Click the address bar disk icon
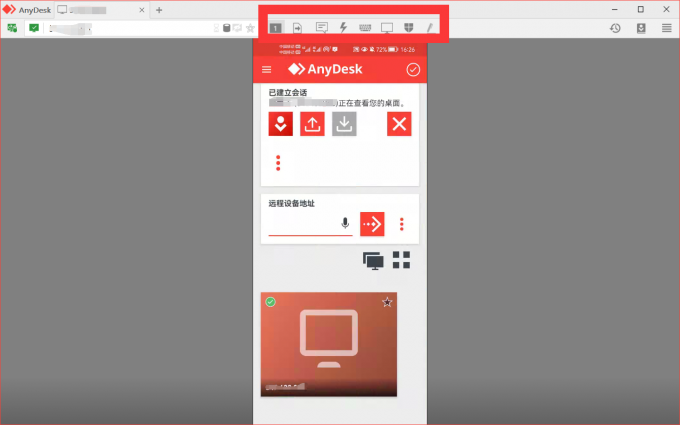The image size is (680, 425). point(226,28)
